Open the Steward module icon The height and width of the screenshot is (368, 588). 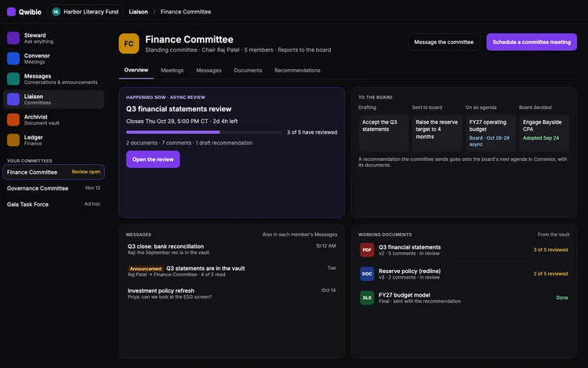[13, 38]
